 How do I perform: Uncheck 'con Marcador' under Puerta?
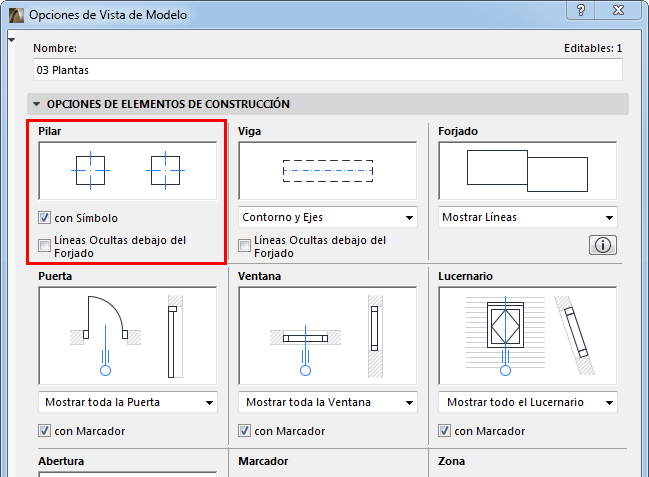(x=44, y=431)
